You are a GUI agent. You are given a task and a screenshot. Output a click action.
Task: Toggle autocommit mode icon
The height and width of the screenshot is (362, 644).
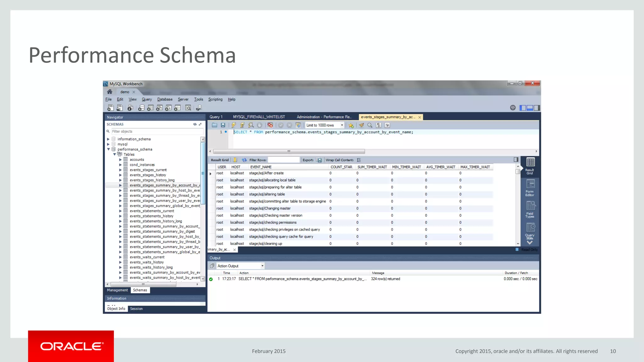click(298, 125)
